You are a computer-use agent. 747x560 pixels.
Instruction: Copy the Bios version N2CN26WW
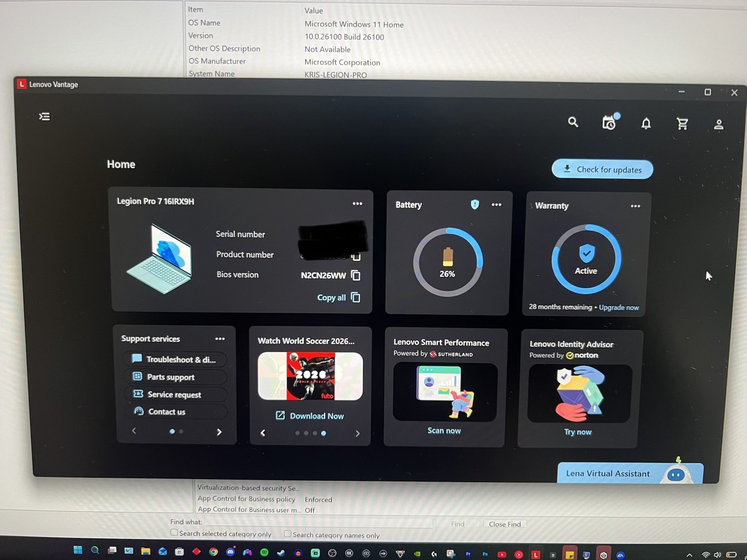pyautogui.click(x=356, y=275)
